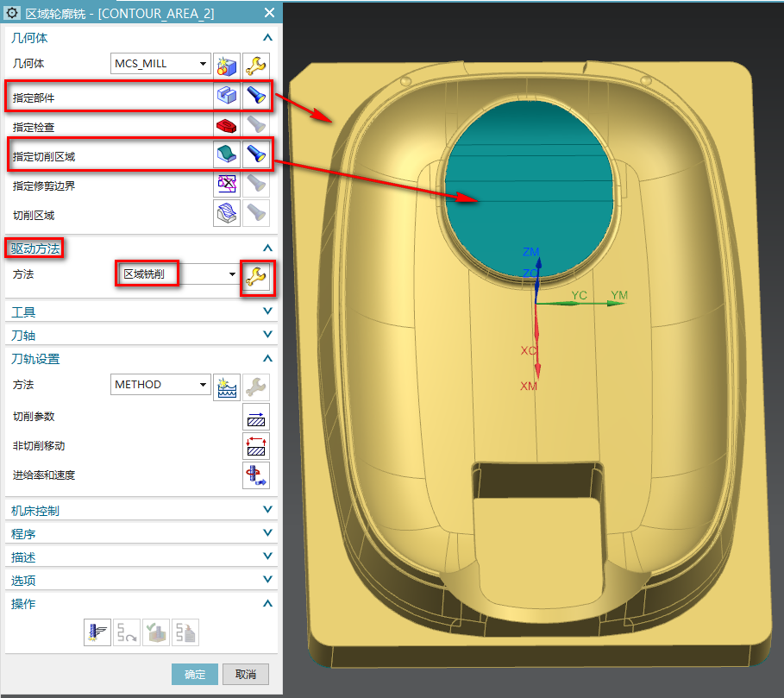Click the specify part select icon
The height and width of the screenshot is (698, 784).
point(227,95)
